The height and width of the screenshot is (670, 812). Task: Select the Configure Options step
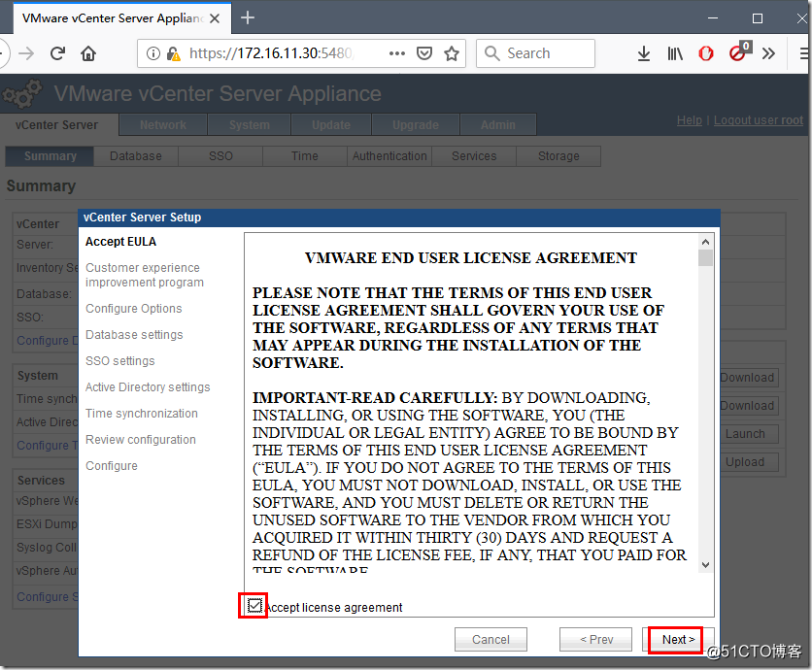point(134,309)
